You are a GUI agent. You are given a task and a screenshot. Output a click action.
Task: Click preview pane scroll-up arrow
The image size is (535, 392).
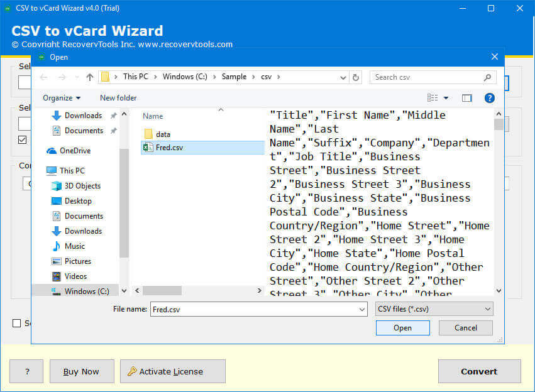(x=499, y=114)
